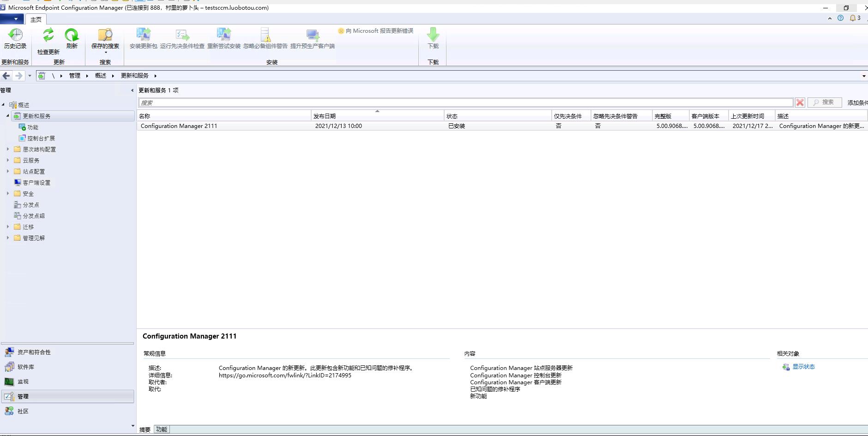Expand the 云服务 folder
This screenshot has height=436, width=868.
click(x=7, y=160)
